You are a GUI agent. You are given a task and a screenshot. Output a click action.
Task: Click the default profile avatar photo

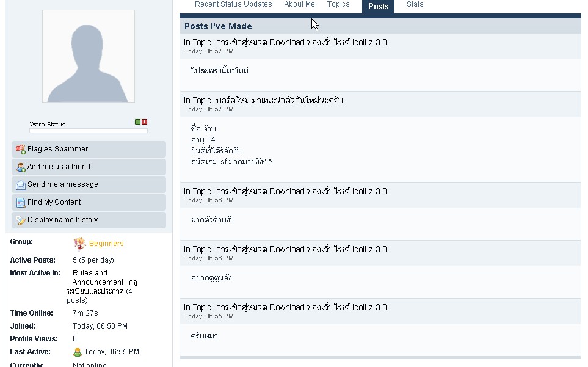(x=89, y=56)
